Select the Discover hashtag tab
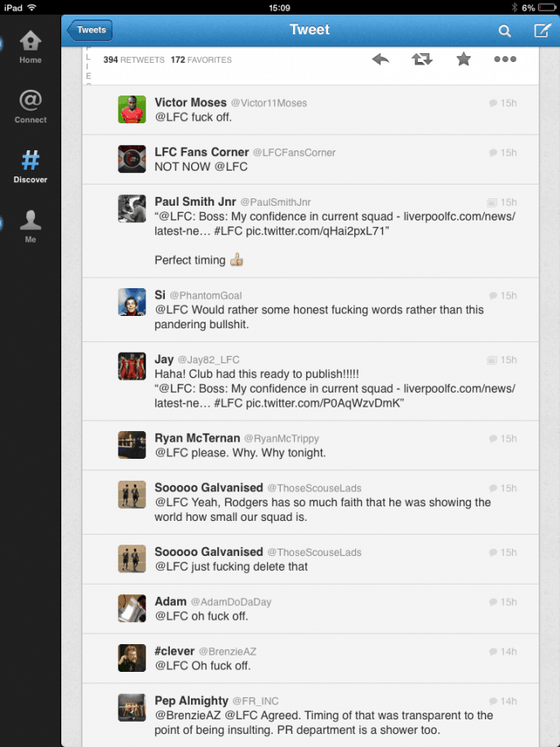560x747 pixels. coord(30,167)
